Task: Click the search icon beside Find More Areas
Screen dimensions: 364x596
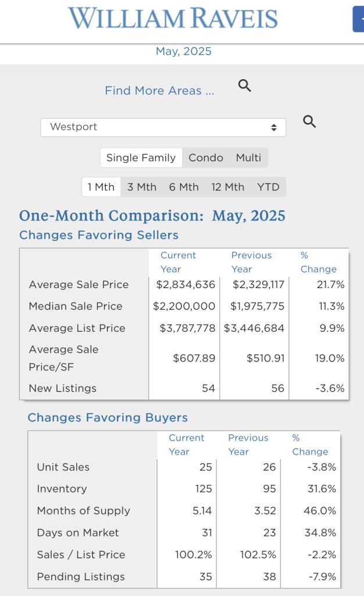Action: pyautogui.click(x=245, y=86)
